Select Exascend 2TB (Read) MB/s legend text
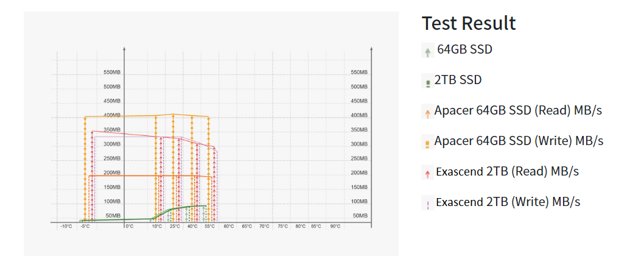This screenshot has width=644, height=256. pyautogui.click(x=507, y=171)
